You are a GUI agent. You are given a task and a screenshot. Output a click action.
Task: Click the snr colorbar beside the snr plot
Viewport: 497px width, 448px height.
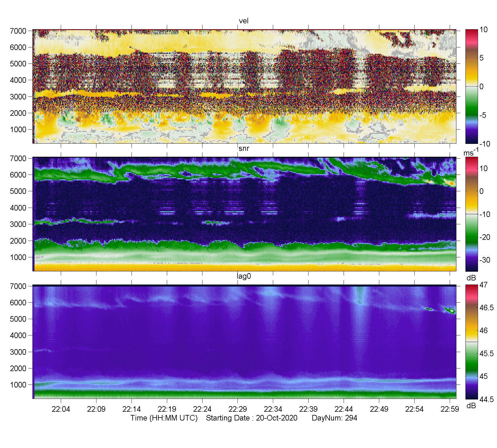tap(472, 214)
